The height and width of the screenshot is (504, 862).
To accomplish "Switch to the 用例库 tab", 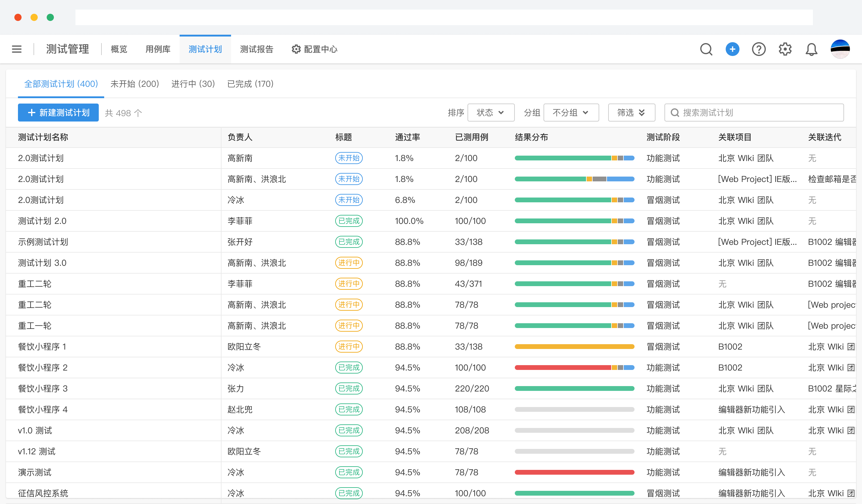I will (158, 49).
